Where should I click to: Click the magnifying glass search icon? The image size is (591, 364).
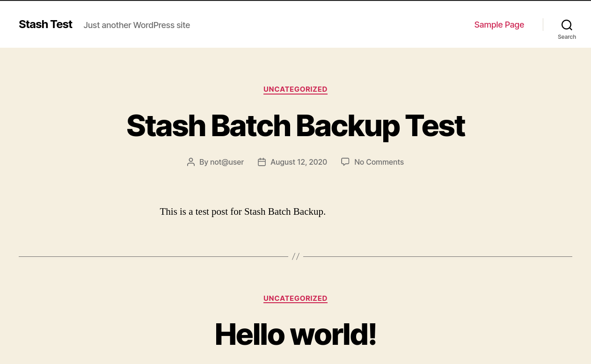[567, 25]
